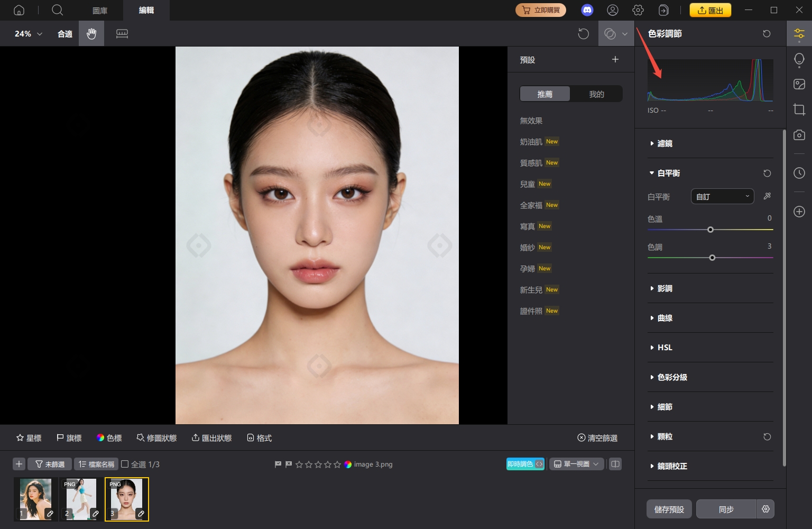Switch to the Library tab
812x529 pixels.
pyautogui.click(x=100, y=10)
